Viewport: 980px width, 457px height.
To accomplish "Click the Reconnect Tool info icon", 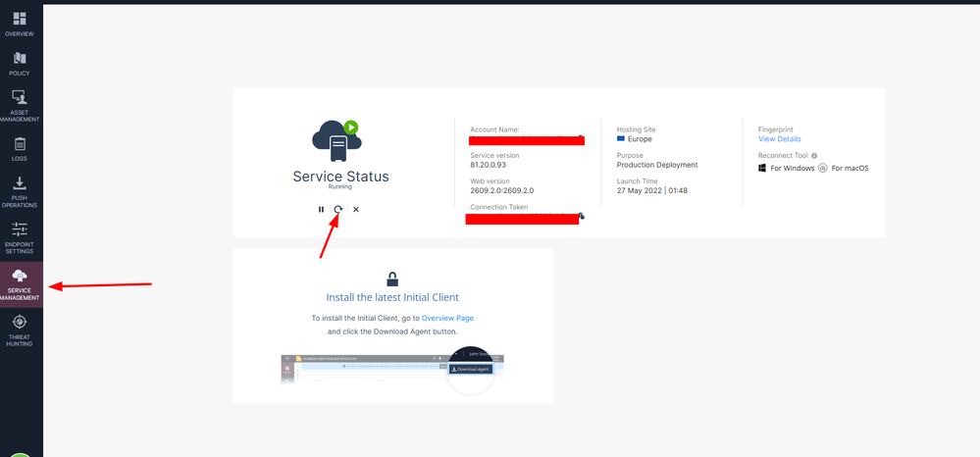I will click(814, 156).
